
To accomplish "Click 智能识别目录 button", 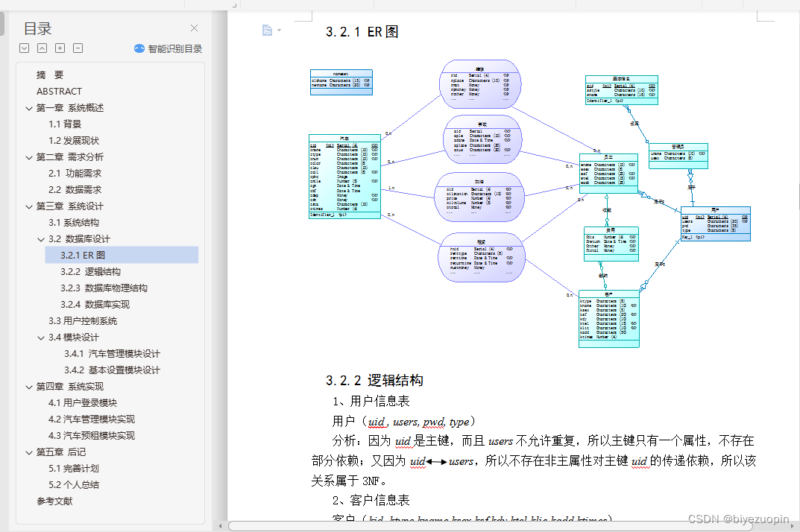I will point(168,49).
